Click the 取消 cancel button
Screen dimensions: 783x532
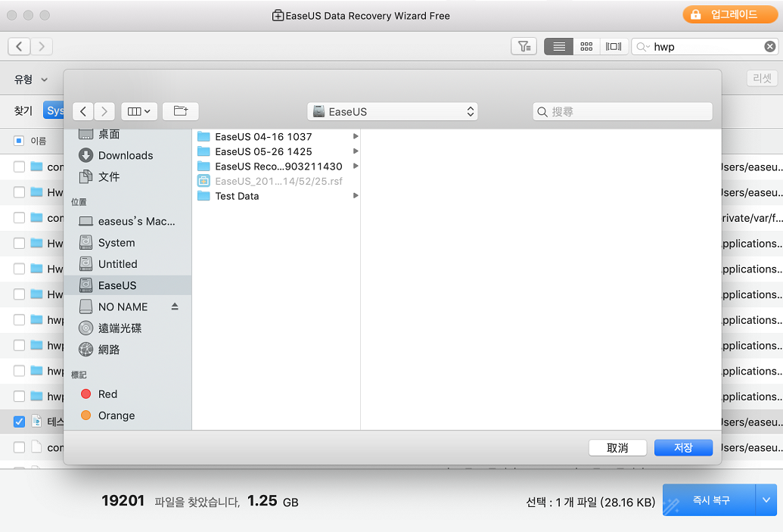(x=618, y=447)
